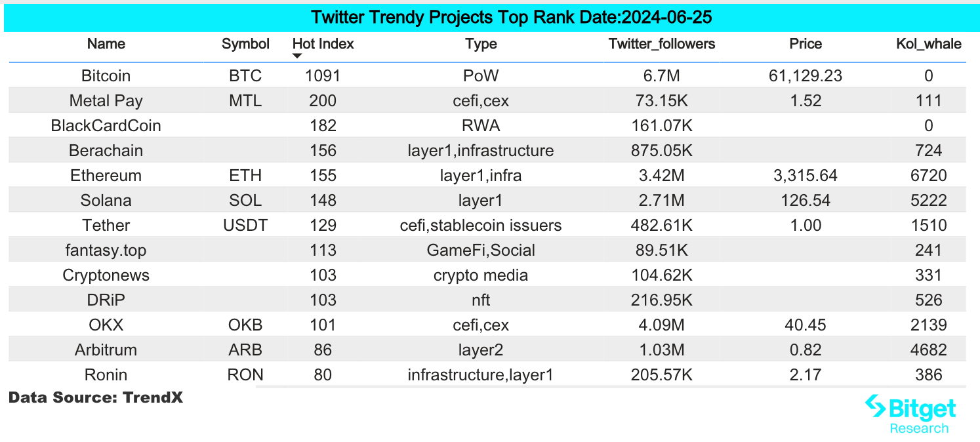Sort by the Price column header

click(x=805, y=44)
